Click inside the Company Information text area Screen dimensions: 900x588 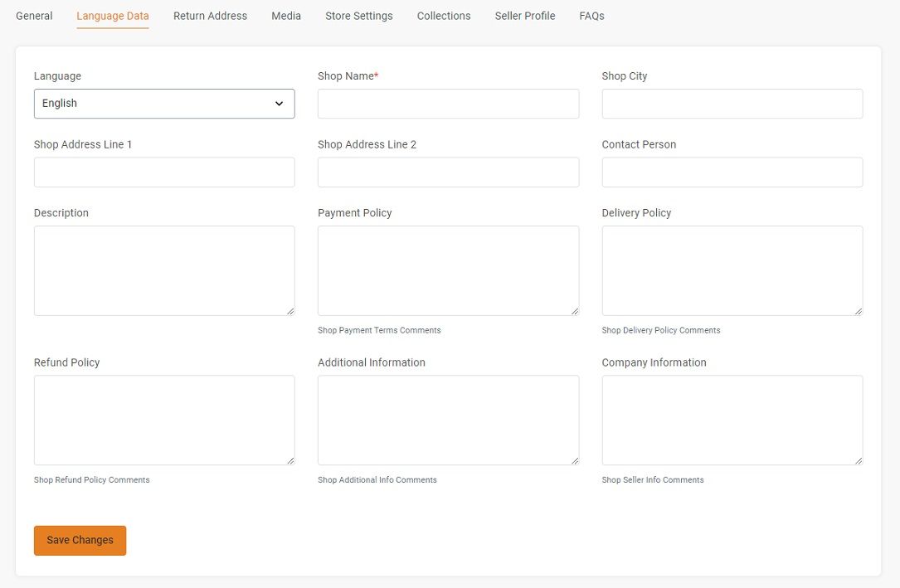732,420
